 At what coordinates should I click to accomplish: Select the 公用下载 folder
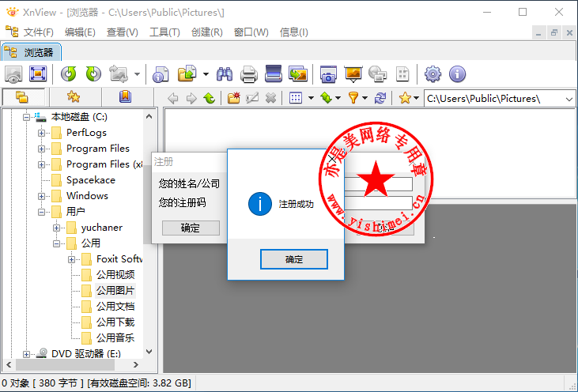coord(115,322)
